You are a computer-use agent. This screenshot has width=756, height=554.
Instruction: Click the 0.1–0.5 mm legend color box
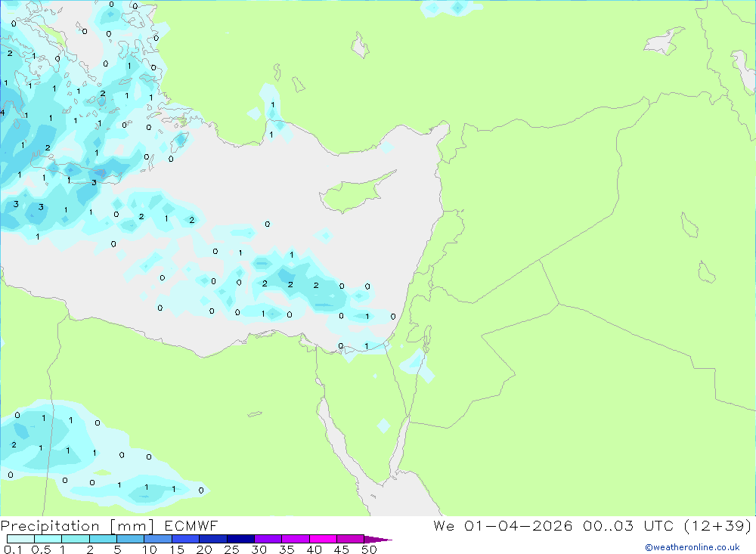pos(20,539)
